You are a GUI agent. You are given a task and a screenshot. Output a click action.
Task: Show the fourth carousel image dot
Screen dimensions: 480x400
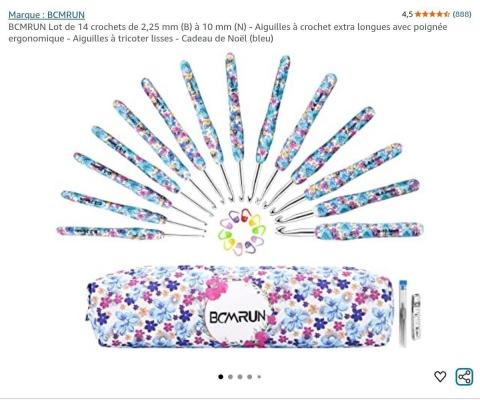click(x=250, y=377)
